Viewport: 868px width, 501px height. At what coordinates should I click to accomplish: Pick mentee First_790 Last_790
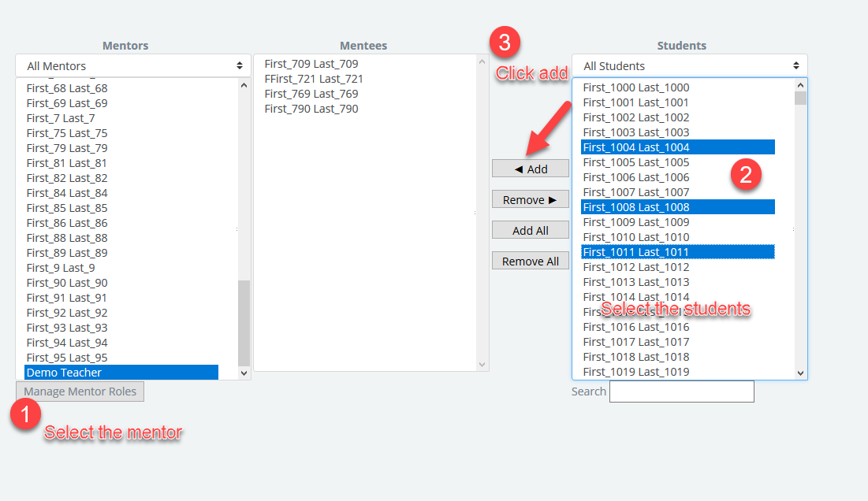(x=311, y=109)
